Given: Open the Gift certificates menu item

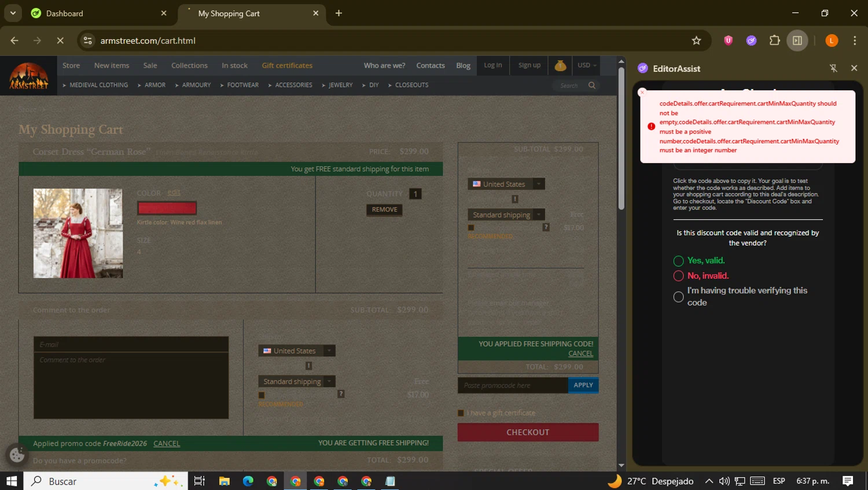Looking at the screenshot, I should click(287, 65).
